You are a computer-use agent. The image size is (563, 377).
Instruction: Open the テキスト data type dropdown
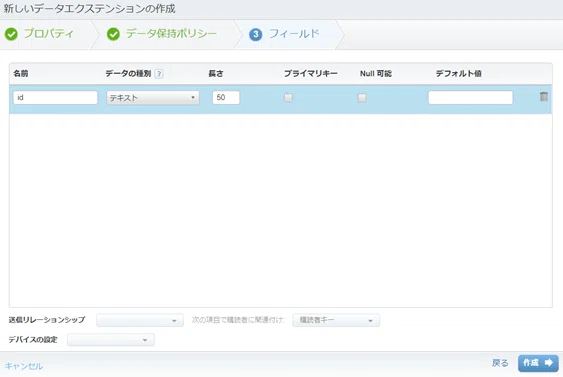153,98
